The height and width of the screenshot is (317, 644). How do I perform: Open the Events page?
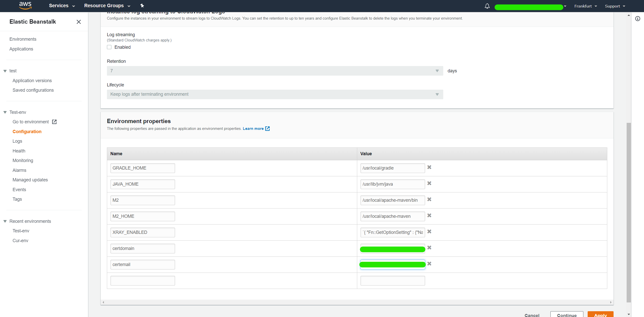(19, 190)
